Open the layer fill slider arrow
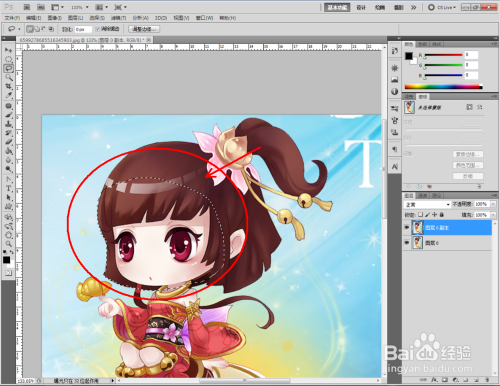This screenshot has height=386, width=500. [x=493, y=215]
